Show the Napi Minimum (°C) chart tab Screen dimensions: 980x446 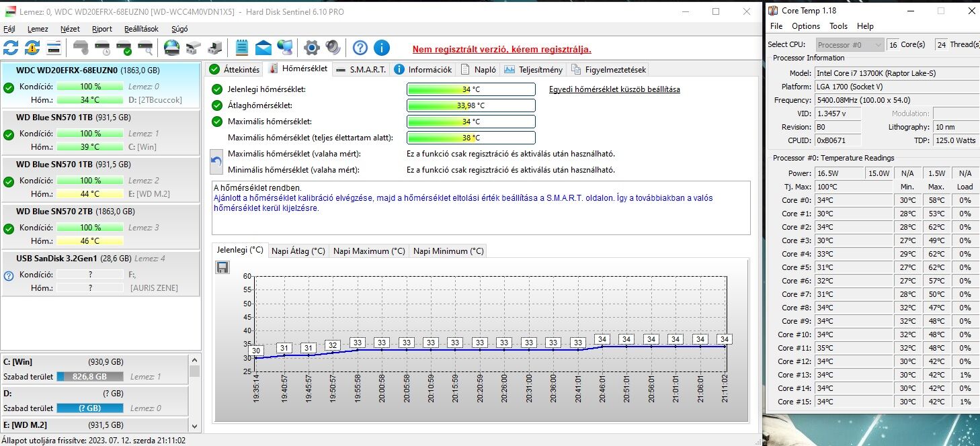tap(448, 251)
